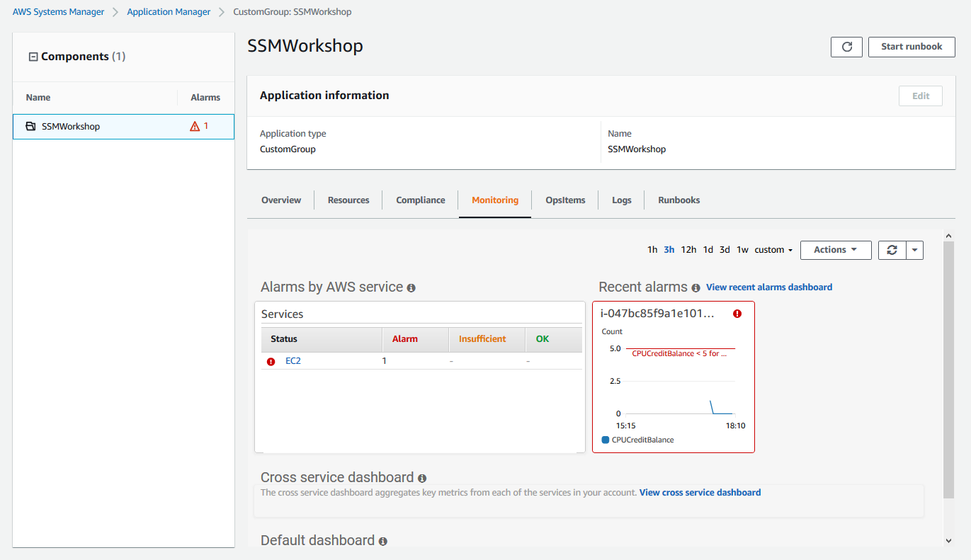The width and height of the screenshot is (971, 560).
Task: Open the Runbooks tab
Action: 679,200
